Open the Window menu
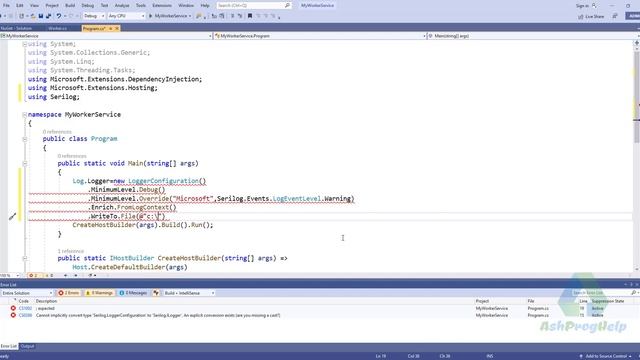The height and width of the screenshot is (360, 640). pos(186,6)
